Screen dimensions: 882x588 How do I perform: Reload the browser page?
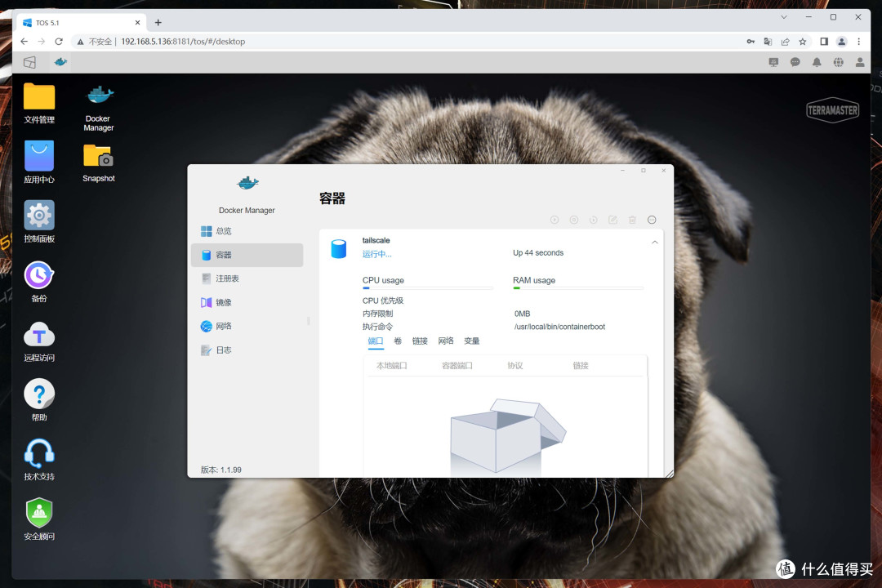pos(59,42)
